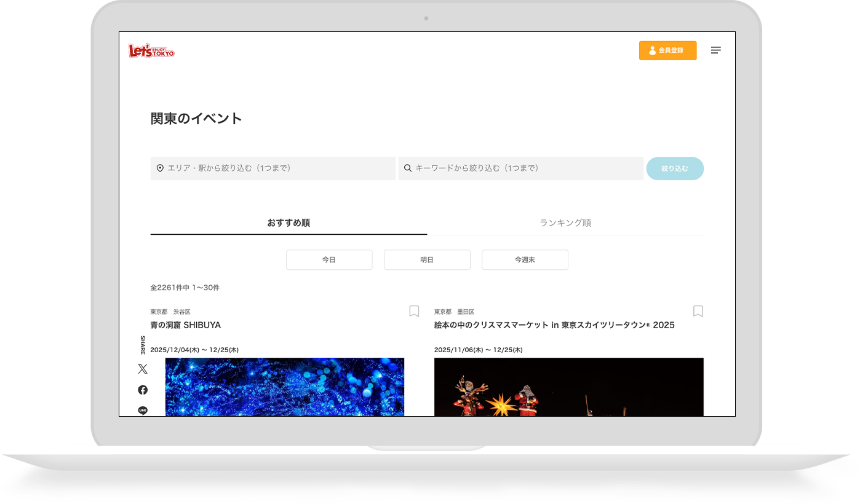Bookmark the 青の洞窟 SHIBUYA event
The width and height of the screenshot is (860, 504).
(x=414, y=312)
